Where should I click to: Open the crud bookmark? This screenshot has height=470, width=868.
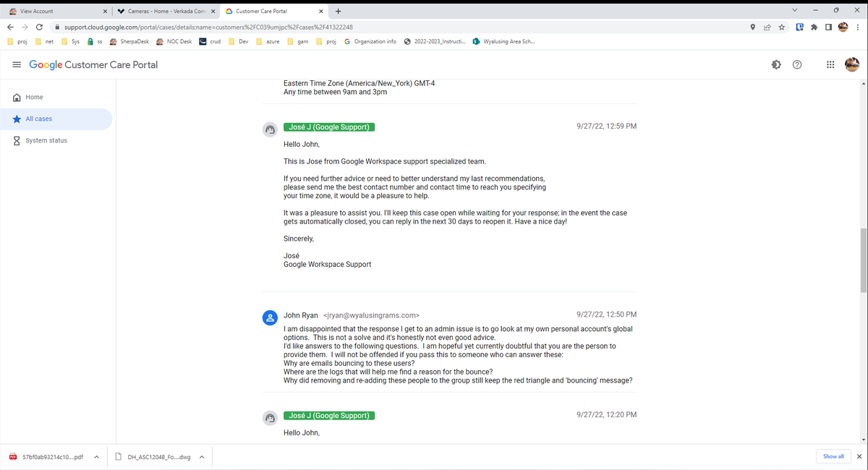[x=210, y=41]
